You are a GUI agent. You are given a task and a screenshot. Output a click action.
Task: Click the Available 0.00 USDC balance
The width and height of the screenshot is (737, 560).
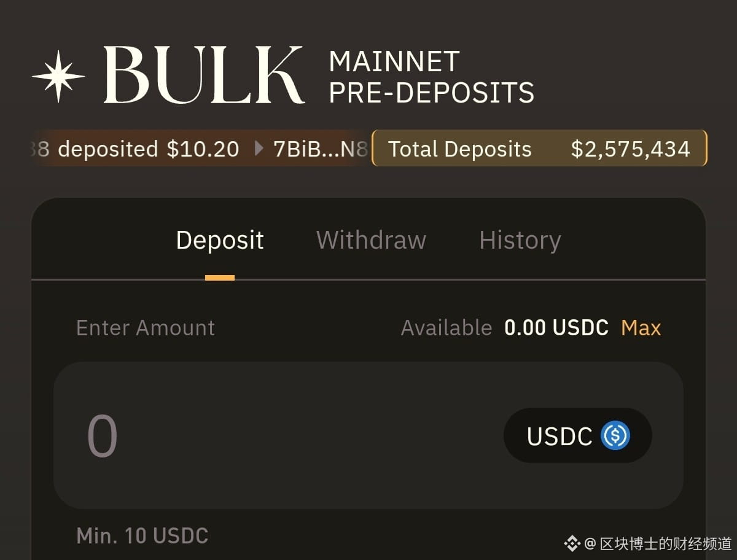[505, 328]
